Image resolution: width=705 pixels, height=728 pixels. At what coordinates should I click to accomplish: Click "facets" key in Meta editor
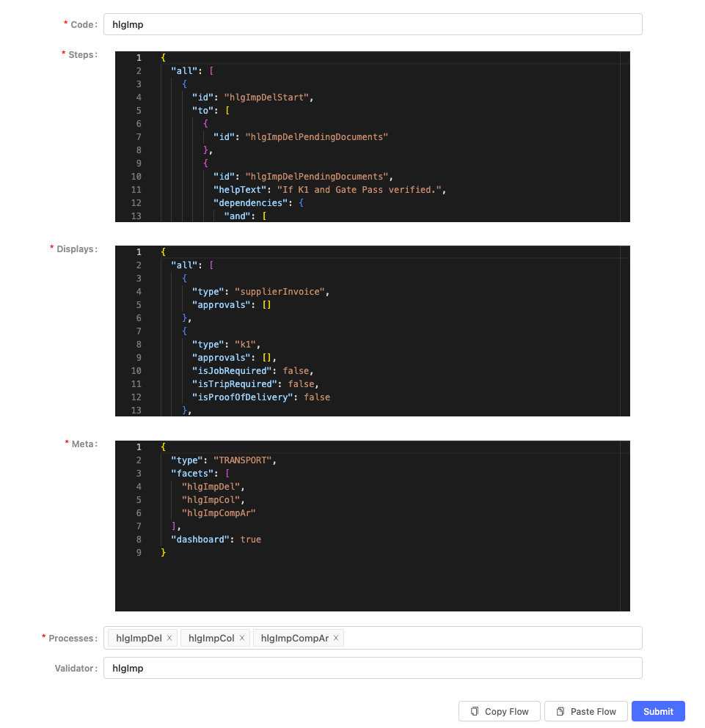tap(192, 474)
